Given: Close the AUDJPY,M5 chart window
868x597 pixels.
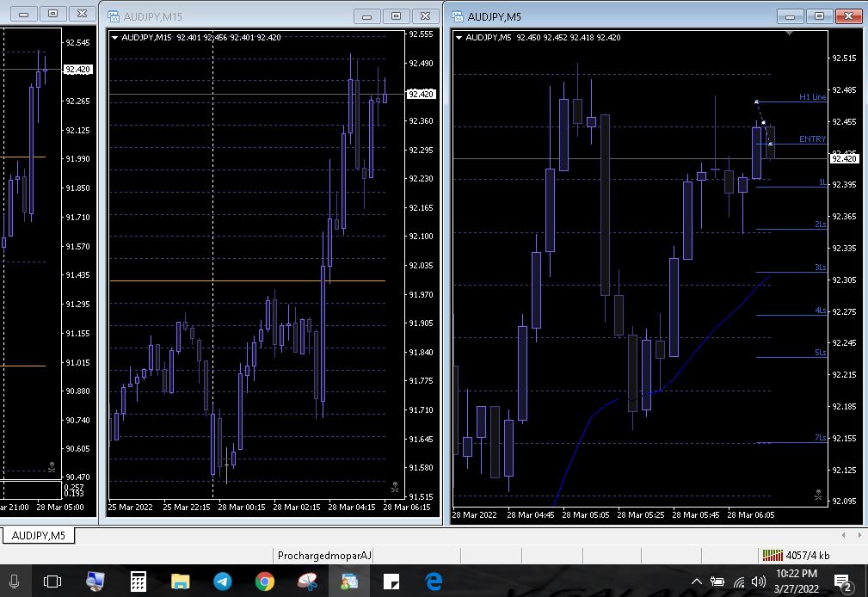Looking at the screenshot, I should point(848,16).
